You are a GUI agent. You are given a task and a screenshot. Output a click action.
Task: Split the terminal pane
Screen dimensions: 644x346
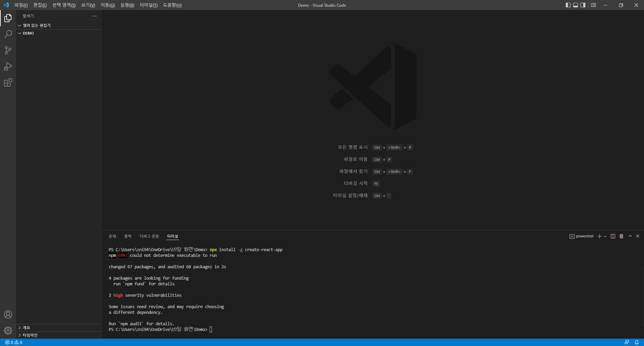click(613, 236)
